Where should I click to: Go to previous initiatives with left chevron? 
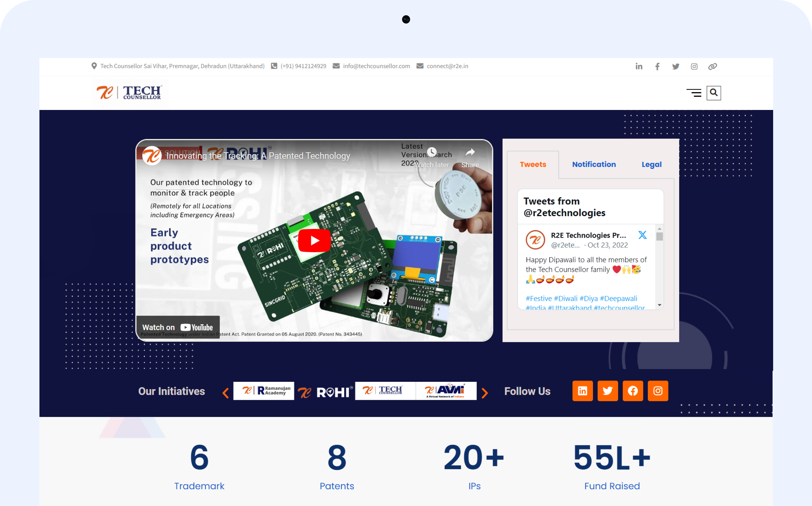tap(226, 393)
